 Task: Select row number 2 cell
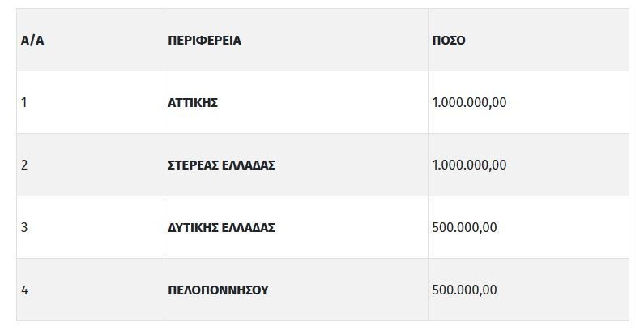click(x=25, y=165)
